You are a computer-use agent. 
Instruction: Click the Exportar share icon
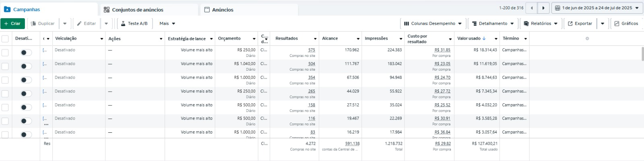570,23
